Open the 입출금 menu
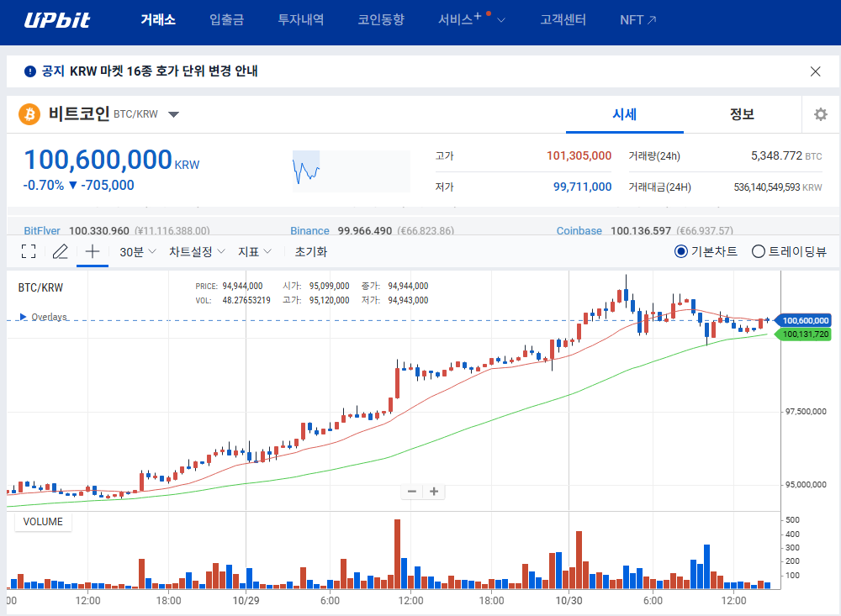 point(226,20)
